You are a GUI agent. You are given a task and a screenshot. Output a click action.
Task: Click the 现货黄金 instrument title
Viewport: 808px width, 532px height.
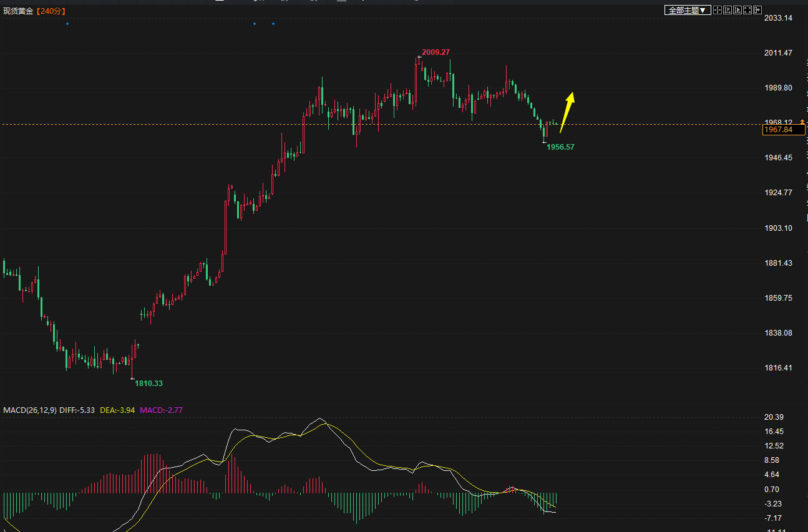point(16,11)
